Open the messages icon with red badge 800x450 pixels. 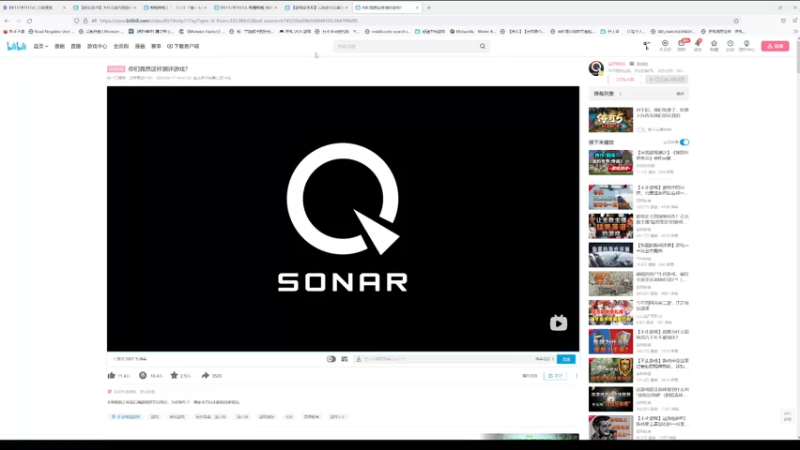point(682,45)
